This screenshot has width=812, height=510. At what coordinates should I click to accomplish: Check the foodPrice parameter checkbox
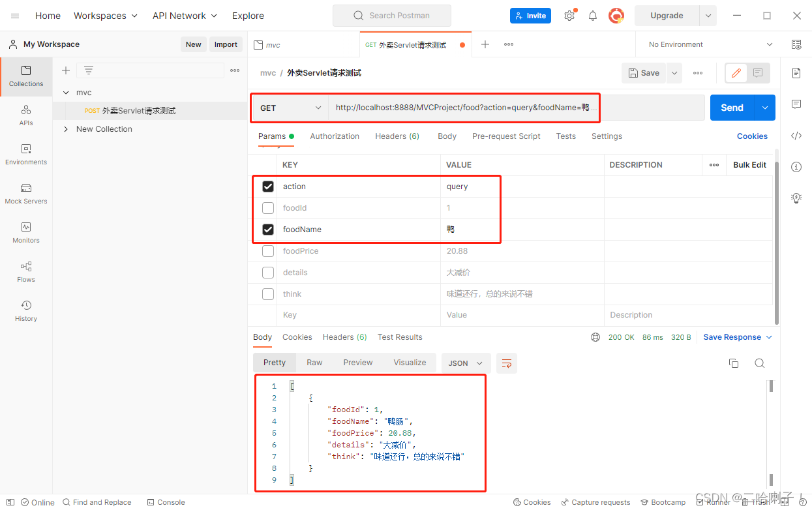tap(268, 251)
